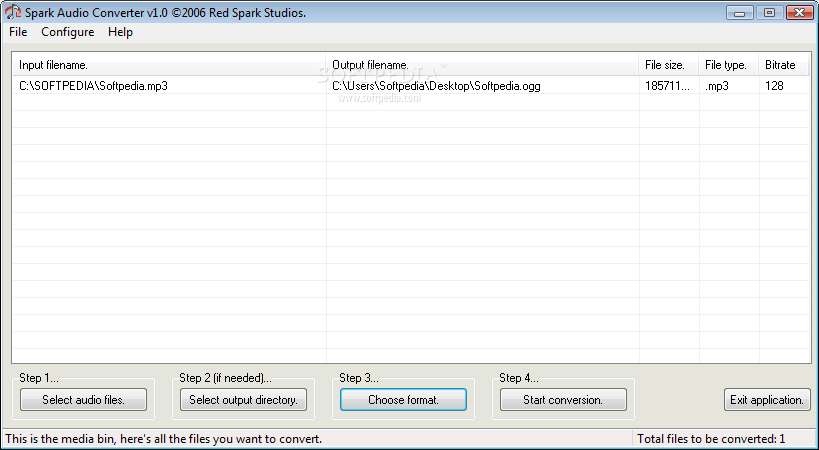The height and width of the screenshot is (450, 819).
Task: Click the 128 bitrate value cell
Action: click(x=775, y=86)
